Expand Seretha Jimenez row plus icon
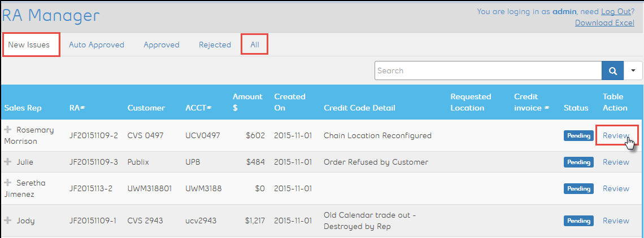This screenshot has width=644, height=238. pos(8,183)
